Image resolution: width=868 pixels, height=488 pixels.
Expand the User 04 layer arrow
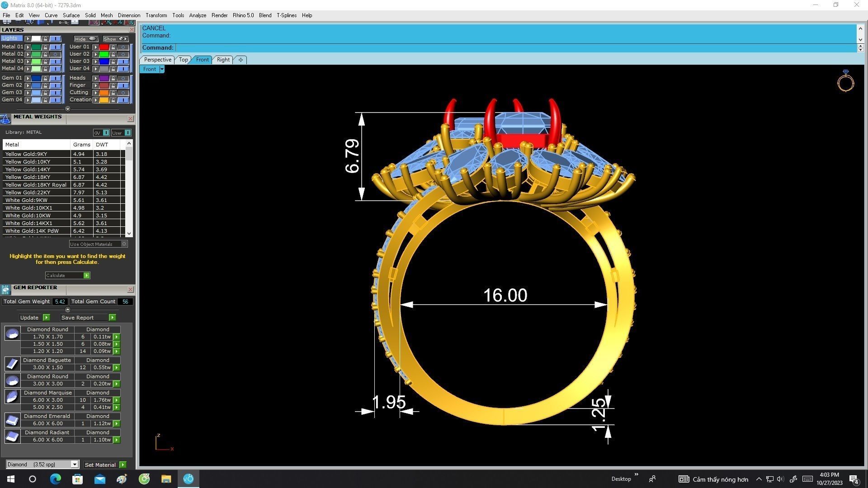coord(95,69)
